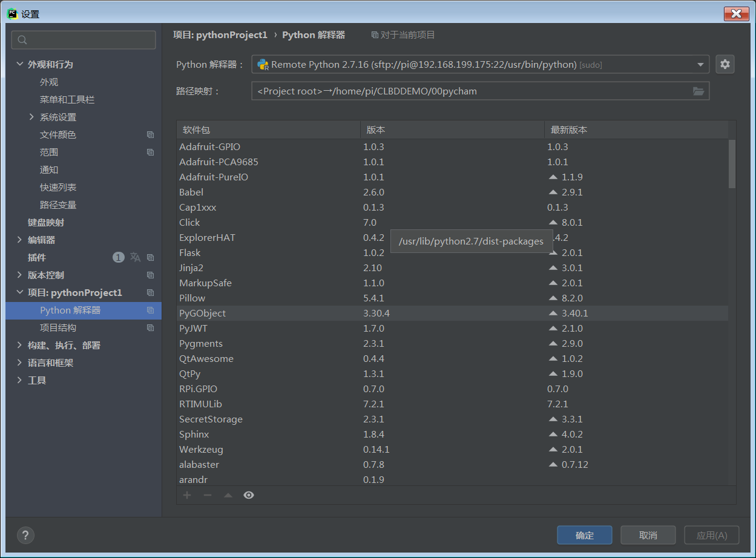Click the notification badge on 插件
Viewport: 756px width, 558px height.
pyautogui.click(x=118, y=257)
